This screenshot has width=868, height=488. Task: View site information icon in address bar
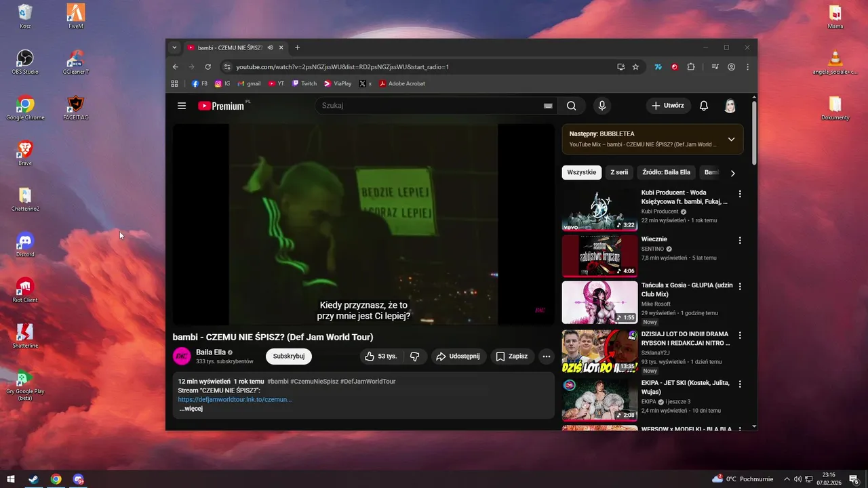[x=227, y=67]
